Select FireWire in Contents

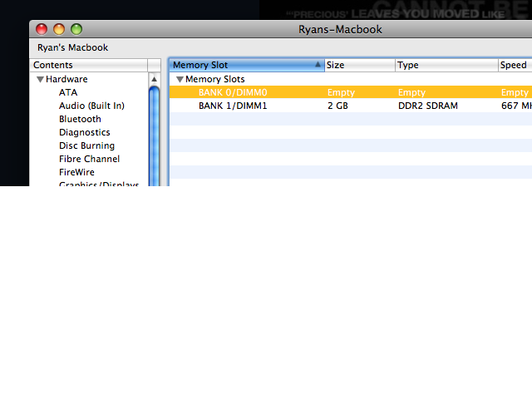tap(76, 172)
